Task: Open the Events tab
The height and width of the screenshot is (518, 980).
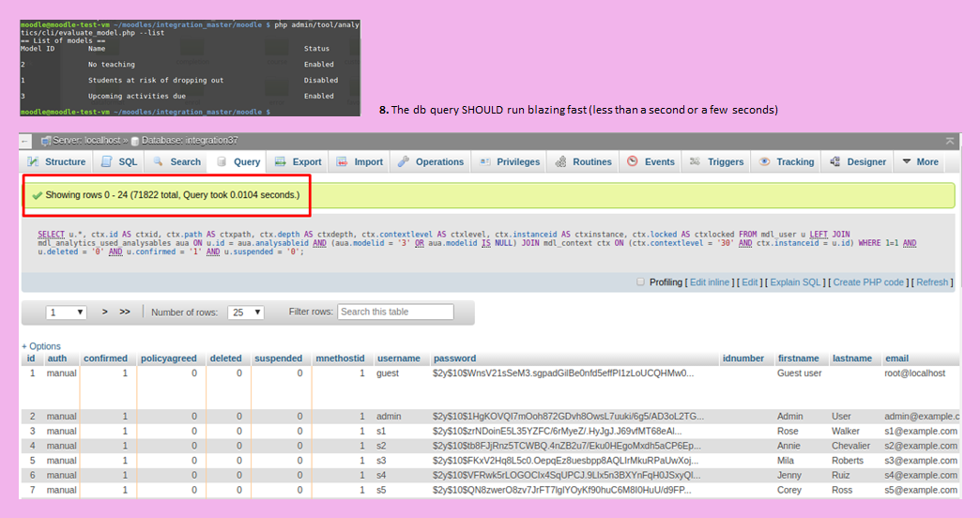Action: 651,161
